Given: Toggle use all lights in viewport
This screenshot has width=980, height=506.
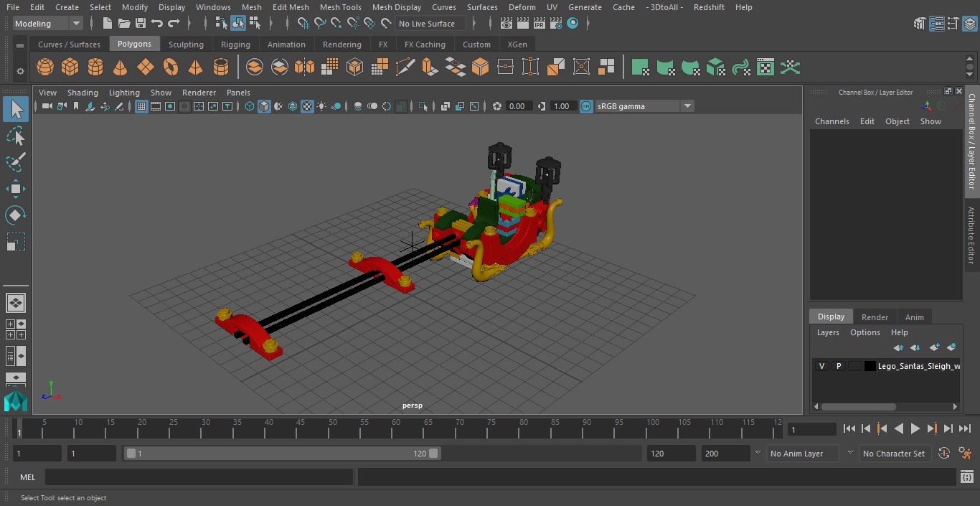Looking at the screenshot, I should (321, 106).
